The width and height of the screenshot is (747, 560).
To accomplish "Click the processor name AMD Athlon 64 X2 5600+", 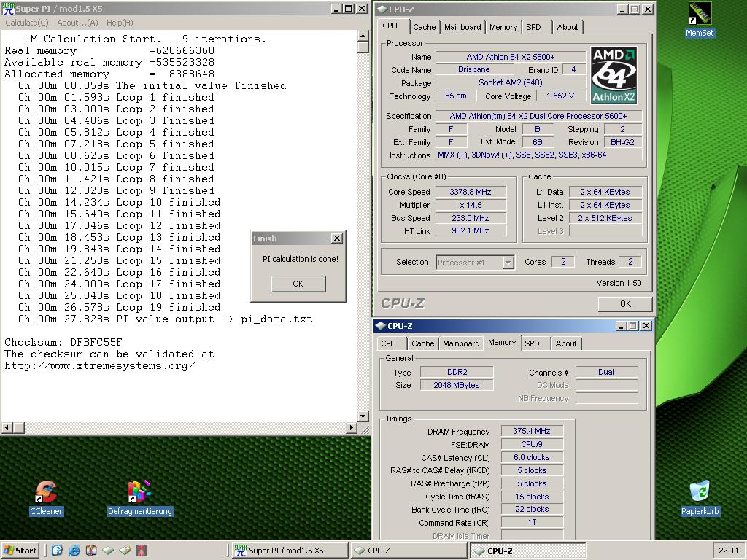I will [x=510, y=57].
